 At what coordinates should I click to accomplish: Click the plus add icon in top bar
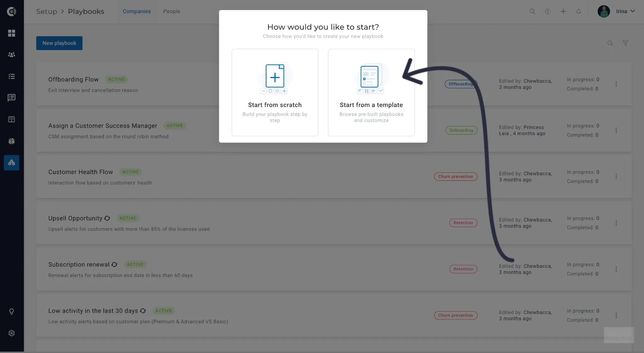coord(563,11)
